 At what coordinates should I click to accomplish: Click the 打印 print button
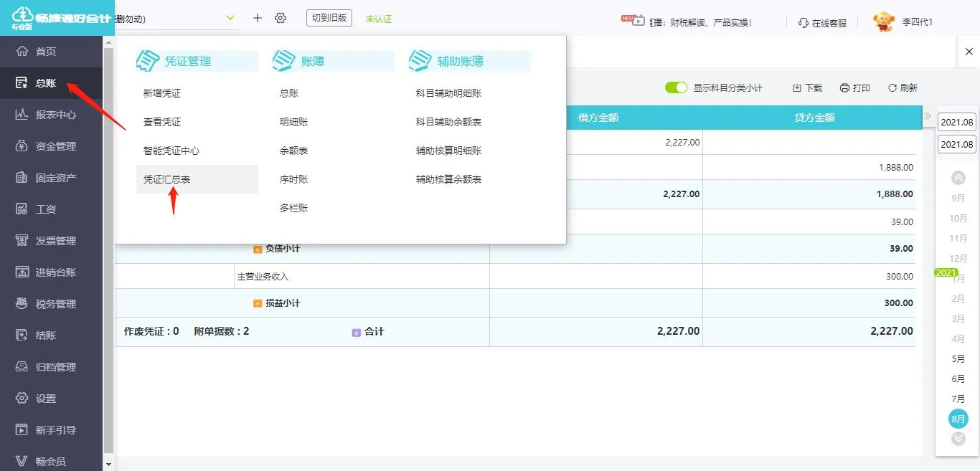click(854, 87)
